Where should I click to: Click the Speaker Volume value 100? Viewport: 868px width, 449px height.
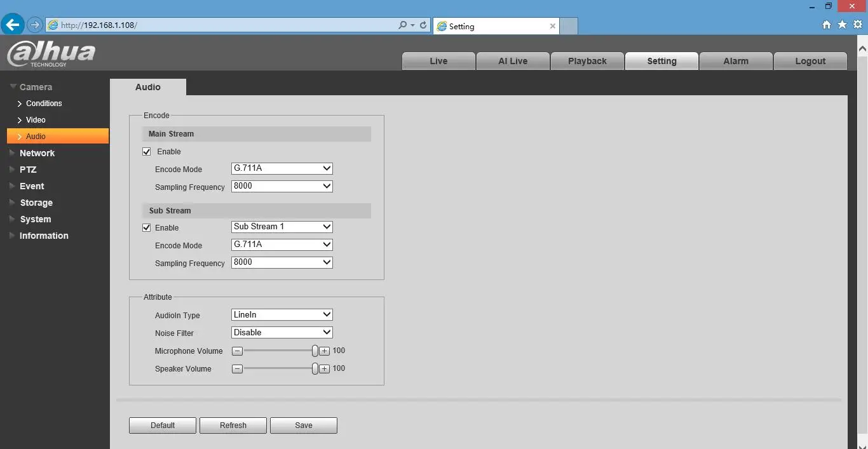pos(339,368)
